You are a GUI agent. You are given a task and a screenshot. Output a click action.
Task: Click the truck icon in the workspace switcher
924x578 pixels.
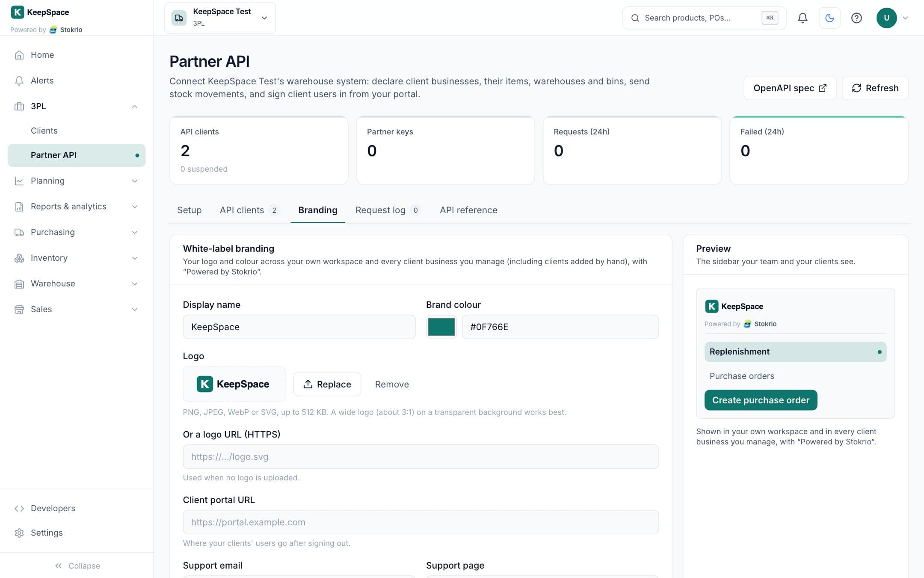point(179,18)
